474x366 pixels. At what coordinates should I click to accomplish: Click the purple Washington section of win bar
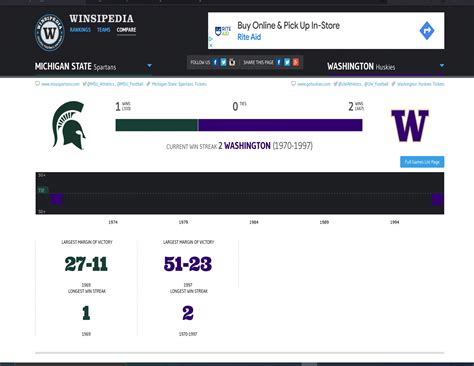tap(280, 125)
